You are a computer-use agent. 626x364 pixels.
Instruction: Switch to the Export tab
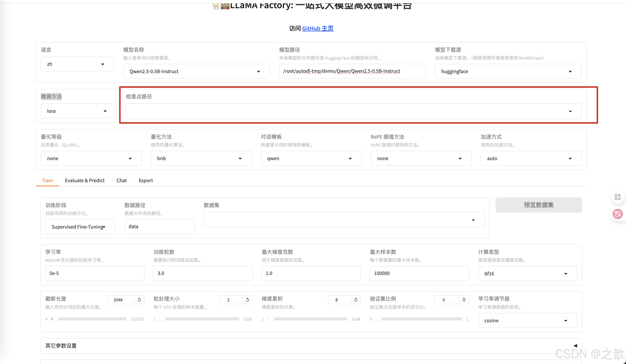coord(146,181)
